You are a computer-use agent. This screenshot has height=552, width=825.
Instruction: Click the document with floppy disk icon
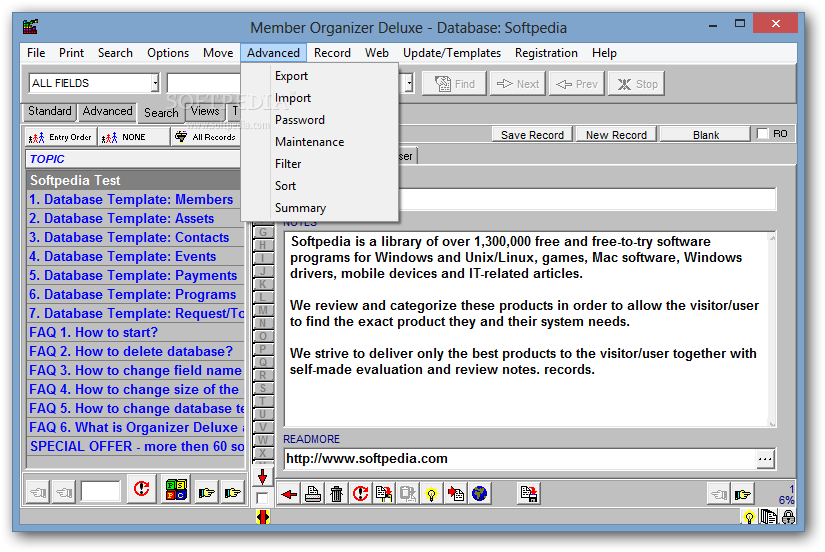pos(529,494)
